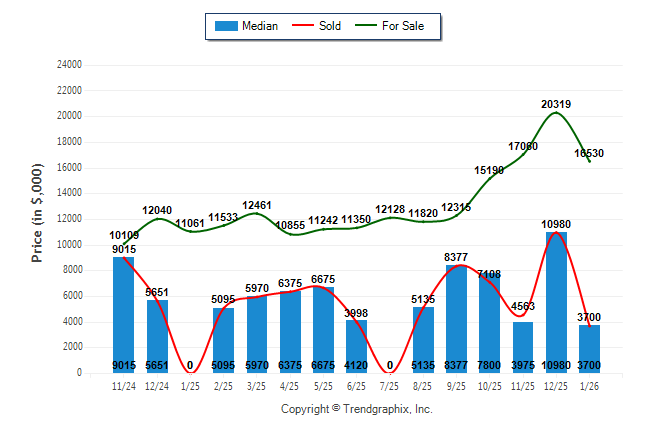The image size is (646, 434).
Task: Click the red Sold line legend marker
Action: point(295,26)
